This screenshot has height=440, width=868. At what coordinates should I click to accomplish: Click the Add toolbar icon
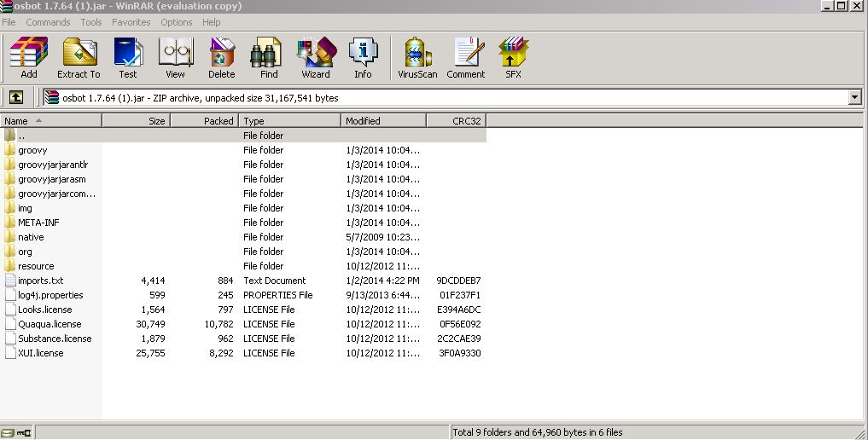(29, 57)
